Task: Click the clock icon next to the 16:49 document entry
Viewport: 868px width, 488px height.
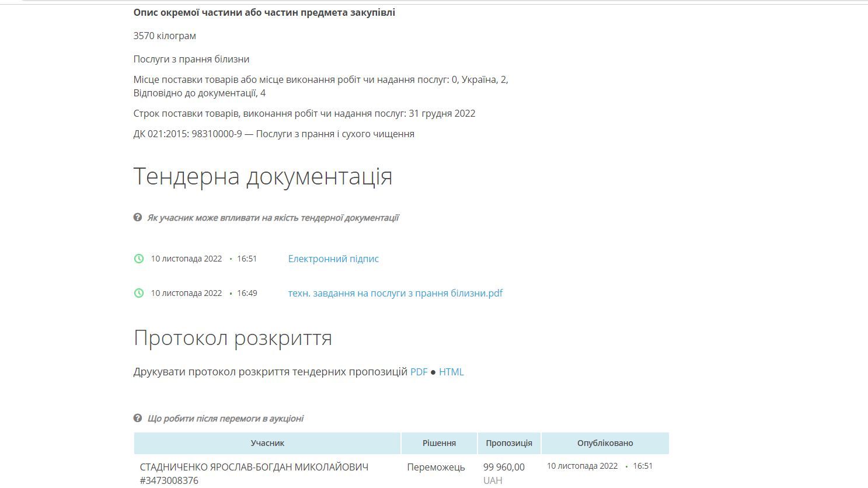Action: [x=139, y=293]
